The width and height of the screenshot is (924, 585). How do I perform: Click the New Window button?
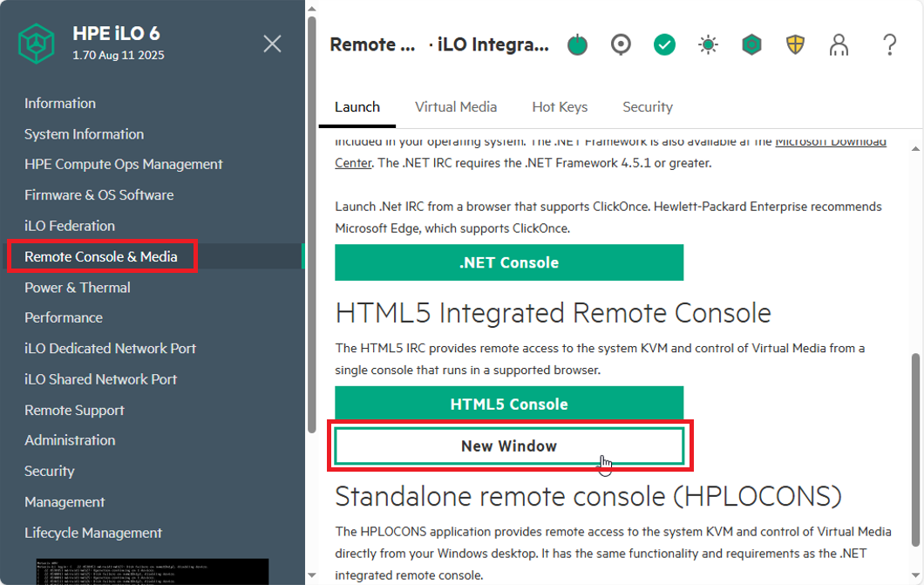click(509, 446)
